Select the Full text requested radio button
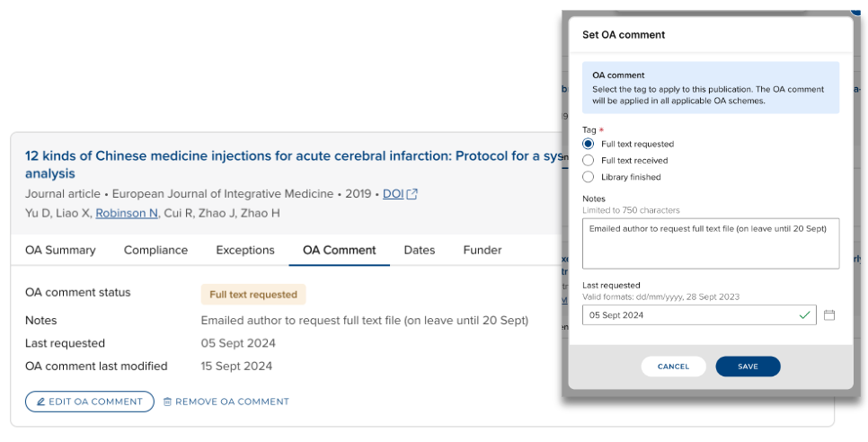The width and height of the screenshot is (868, 442). point(589,144)
